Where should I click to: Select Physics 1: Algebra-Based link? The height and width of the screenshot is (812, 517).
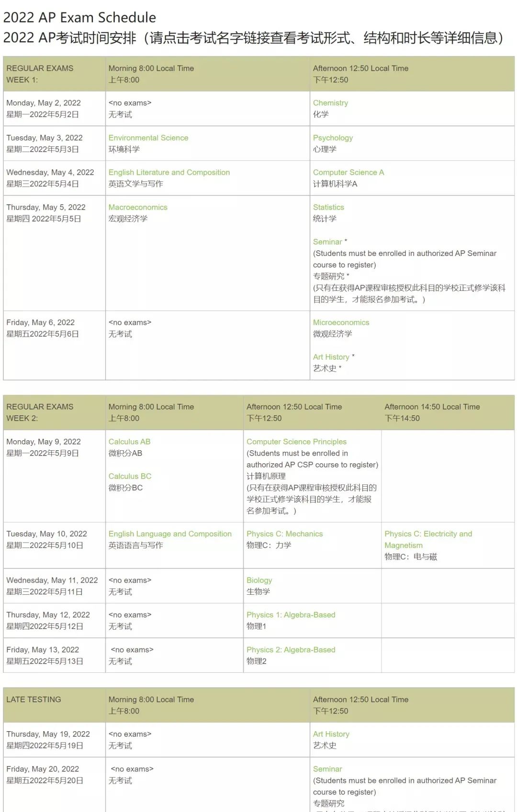click(x=291, y=615)
